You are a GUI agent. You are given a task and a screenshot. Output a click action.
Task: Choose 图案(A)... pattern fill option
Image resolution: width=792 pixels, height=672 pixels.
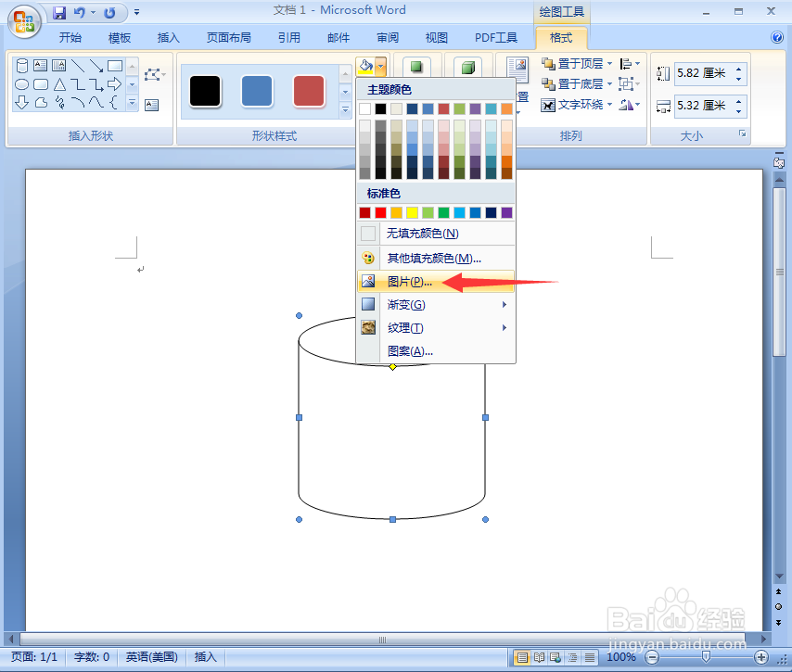(x=436, y=351)
